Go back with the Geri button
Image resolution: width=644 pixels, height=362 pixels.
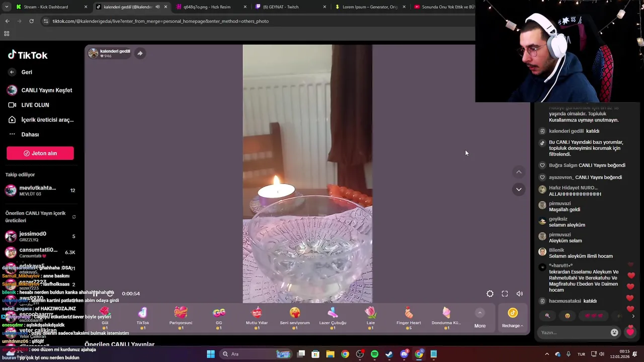pyautogui.click(x=20, y=72)
